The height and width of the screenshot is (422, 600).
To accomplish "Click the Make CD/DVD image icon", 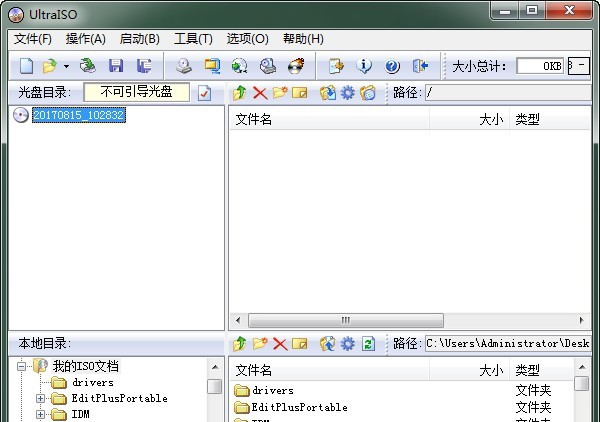I will pos(184,66).
